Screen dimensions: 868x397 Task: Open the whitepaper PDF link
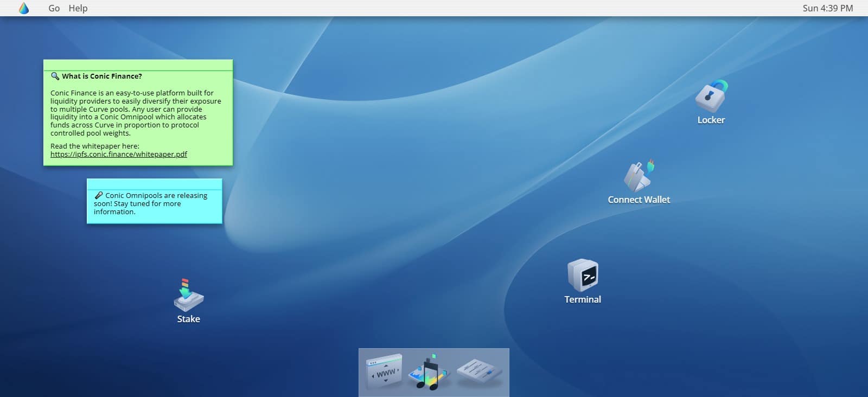tap(119, 154)
